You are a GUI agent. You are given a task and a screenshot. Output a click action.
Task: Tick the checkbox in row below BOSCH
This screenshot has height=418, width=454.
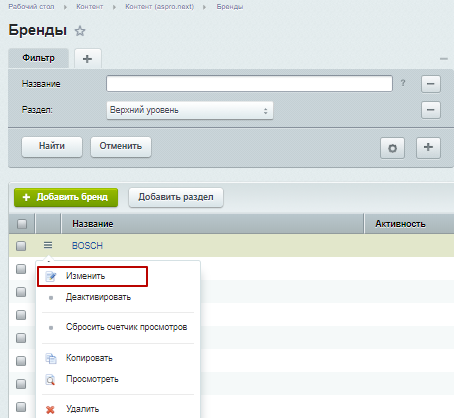(21, 269)
